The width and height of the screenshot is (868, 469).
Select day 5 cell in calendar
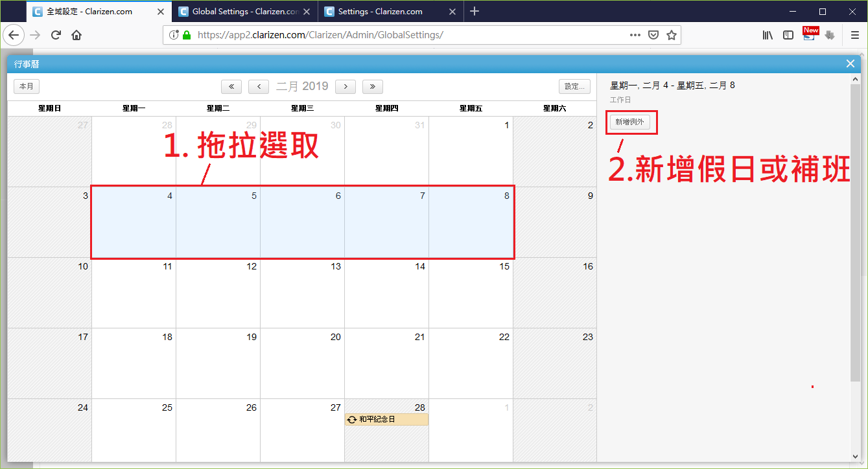[218, 223]
